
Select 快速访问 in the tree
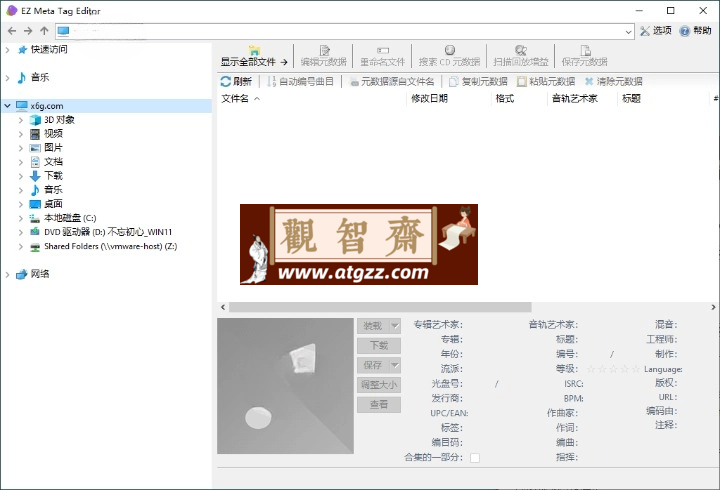pos(49,50)
